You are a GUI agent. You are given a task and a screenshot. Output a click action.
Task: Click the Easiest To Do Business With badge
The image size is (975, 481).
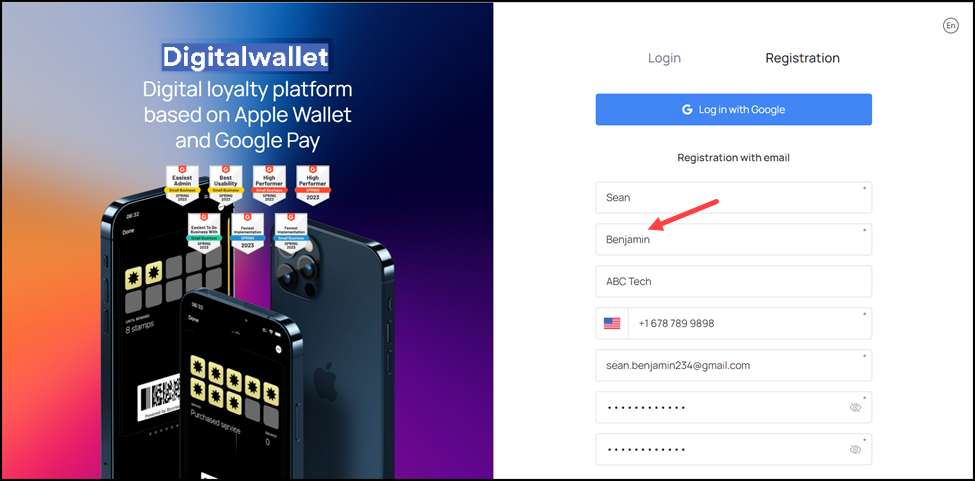point(204,232)
